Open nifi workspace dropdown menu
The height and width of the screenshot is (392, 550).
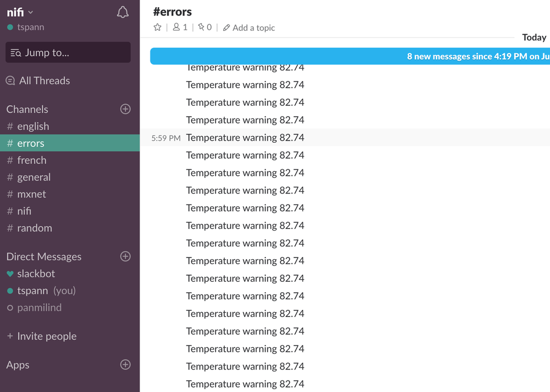click(20, 12)
